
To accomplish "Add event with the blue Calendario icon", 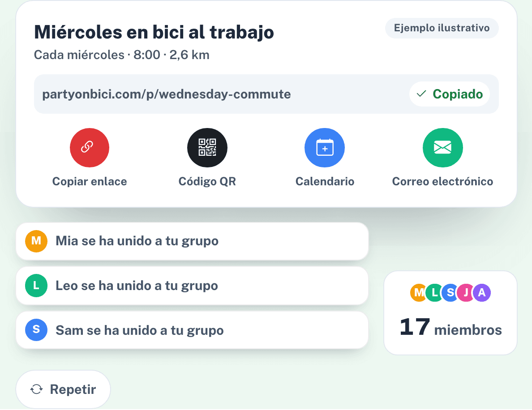I will point(325,148).
